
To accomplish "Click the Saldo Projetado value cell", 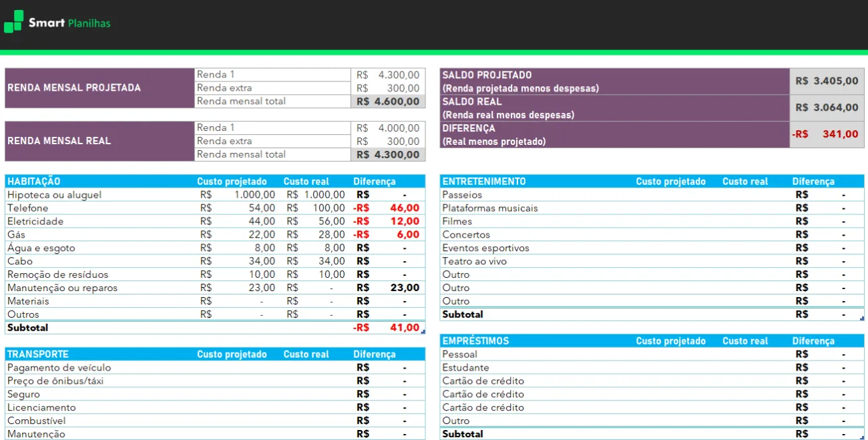I will (x=827, y=81).
